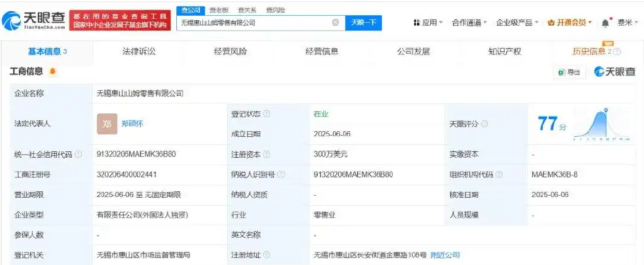Open the 附近公司 link

pos(445,255)
